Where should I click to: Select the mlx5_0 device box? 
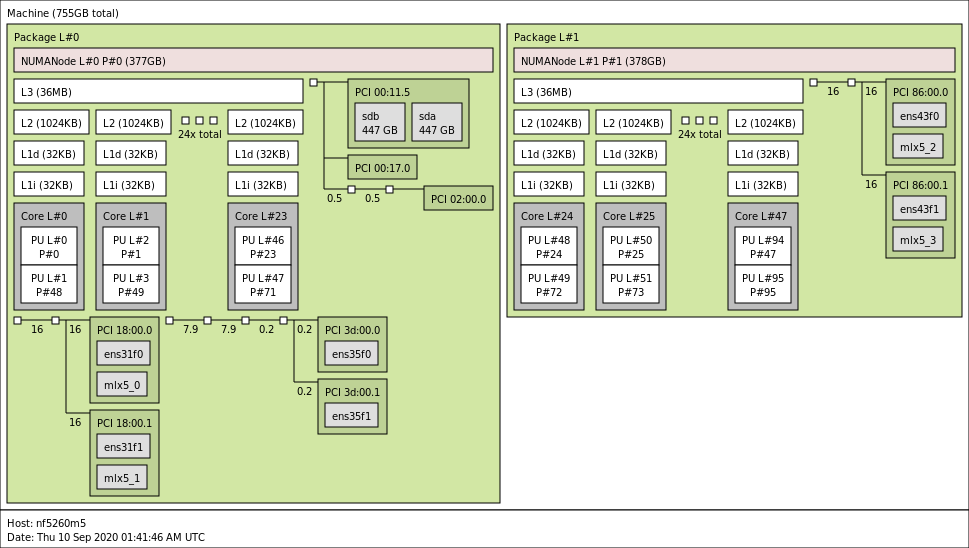(x=122, y=385)
